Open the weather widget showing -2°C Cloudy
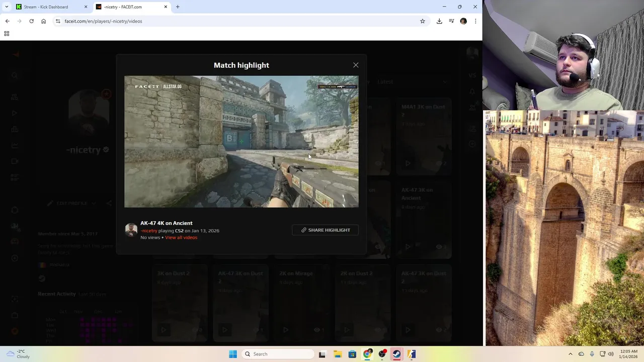This screenshot has width=644, height=362. [17, 354]
